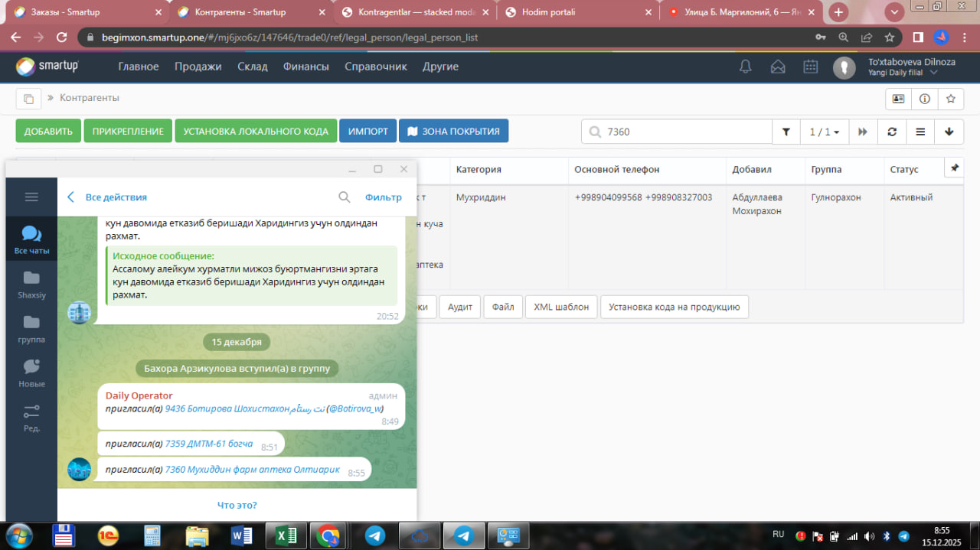
Task: Go back via Все действия arrow
Action: (70, 197)
